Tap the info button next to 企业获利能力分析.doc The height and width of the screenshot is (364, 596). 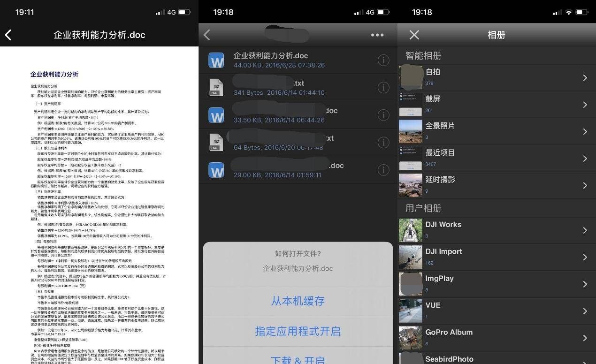click(x=383, y=60)
